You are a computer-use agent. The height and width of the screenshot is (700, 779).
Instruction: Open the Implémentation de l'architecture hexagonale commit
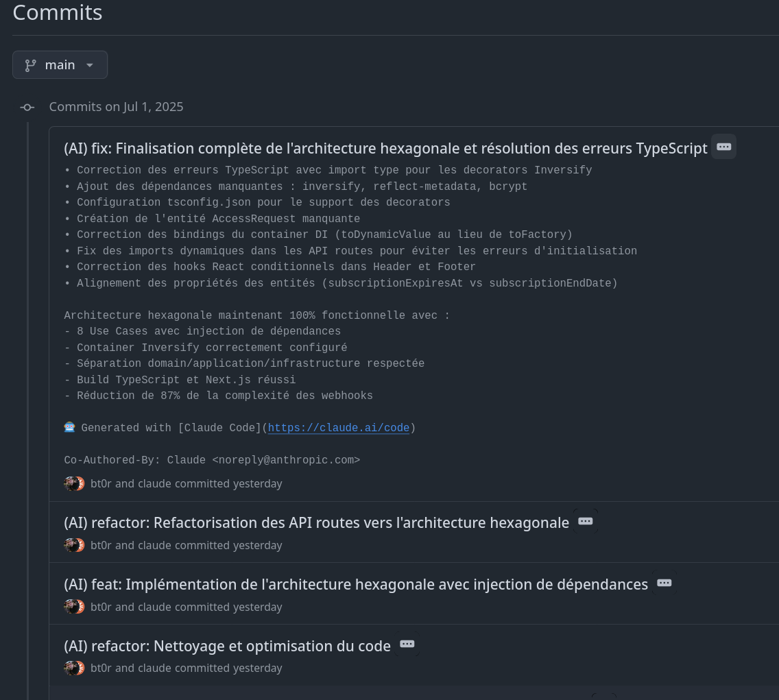coord(356,584)
